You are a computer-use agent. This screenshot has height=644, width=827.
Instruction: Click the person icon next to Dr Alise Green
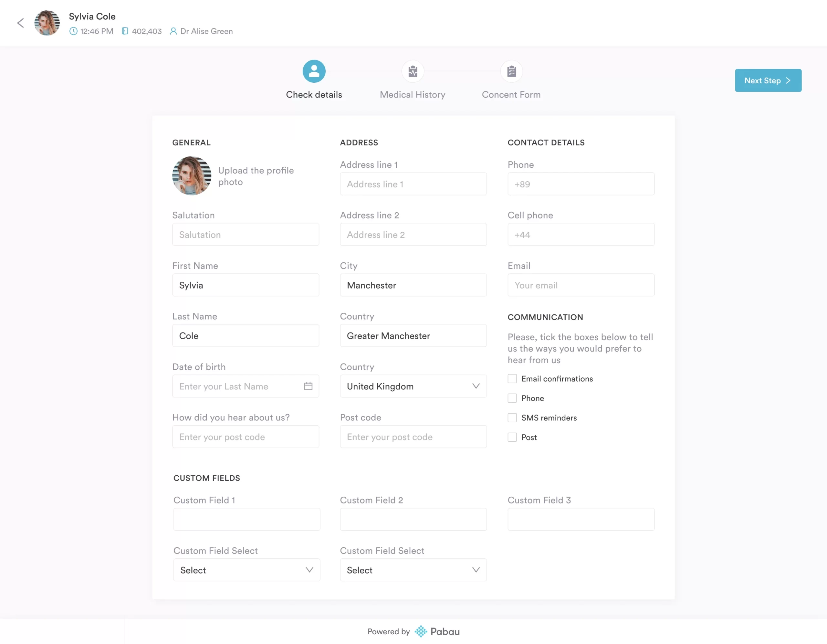pos(173,31)
